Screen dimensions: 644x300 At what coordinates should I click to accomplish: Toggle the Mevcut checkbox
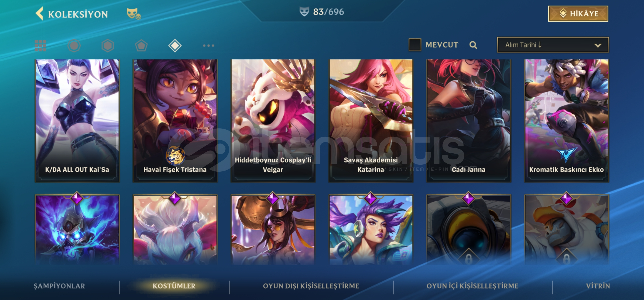click(415, 45)
